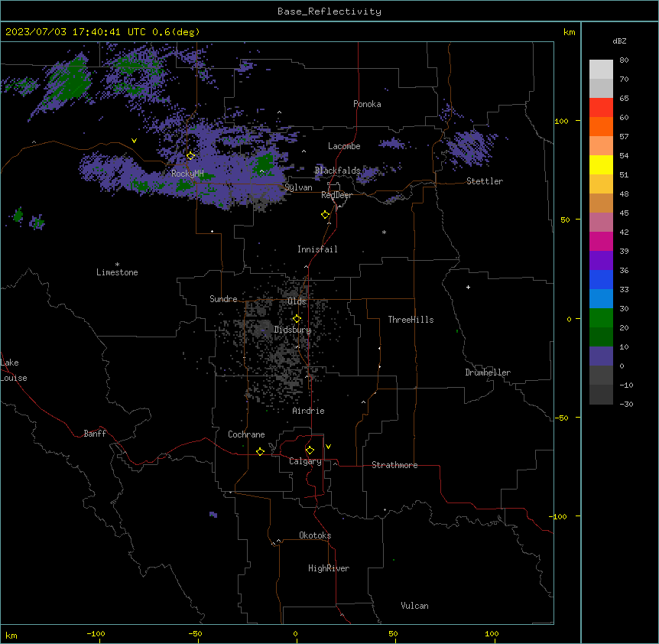Click the -100 tick on the right axis
Viewport: 659px width, 644px height.
tap(559, 516)
